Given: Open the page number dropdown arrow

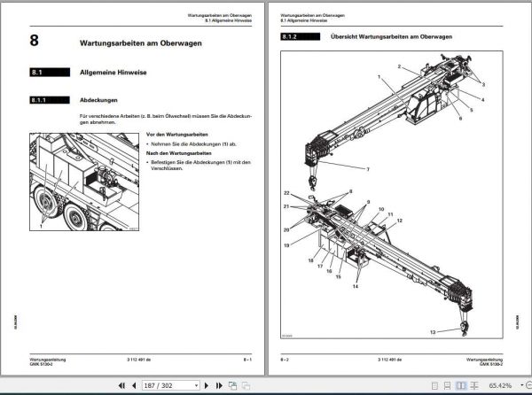Looking at the screenshot, I should click(196, 385).
